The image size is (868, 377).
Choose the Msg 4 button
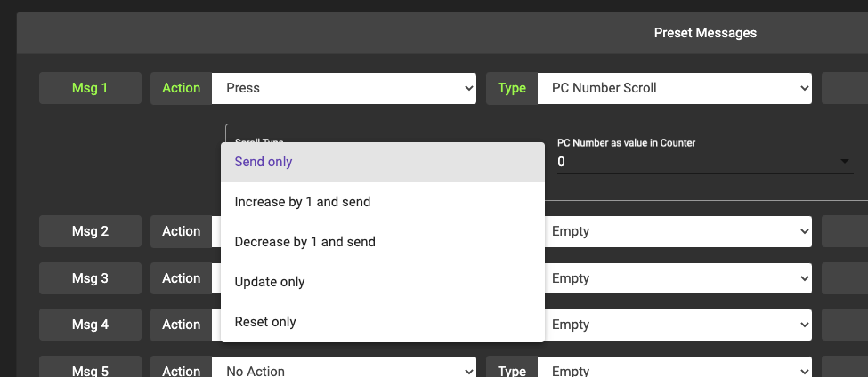pyautogui.click(x=90, y=325)
